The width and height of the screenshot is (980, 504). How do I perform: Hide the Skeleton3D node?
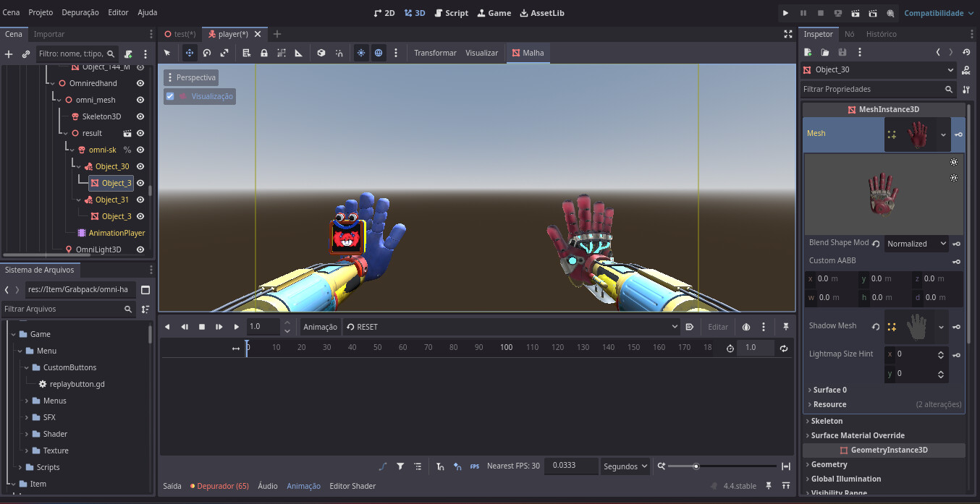pyautogui.click(x=140, y=116)
